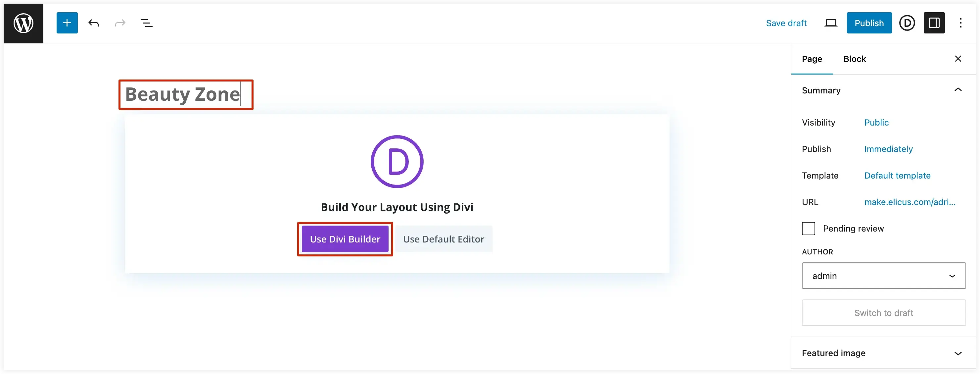
Task: Switch to the Block tab
Action: 855,59
